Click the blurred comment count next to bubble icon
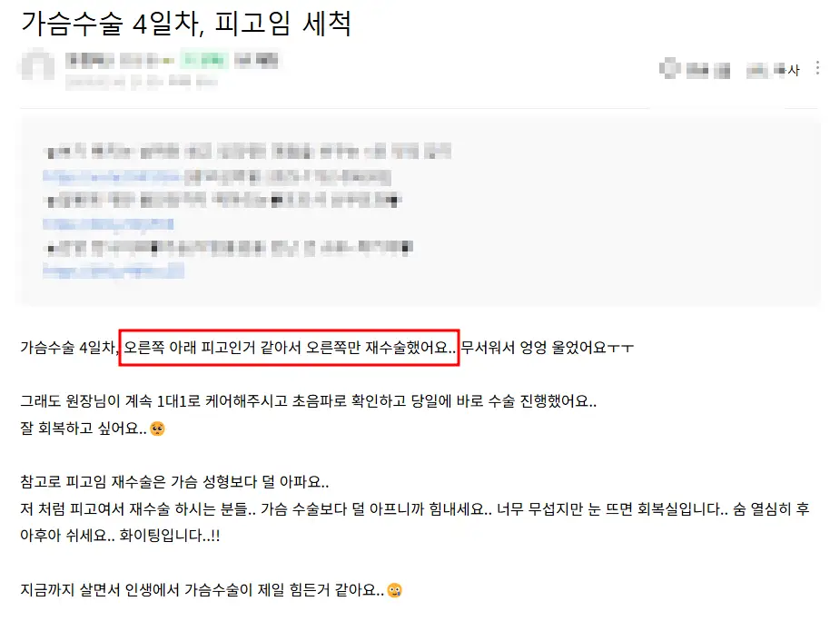The width and height of the screenshot is (840, 621). click(707, 70)
